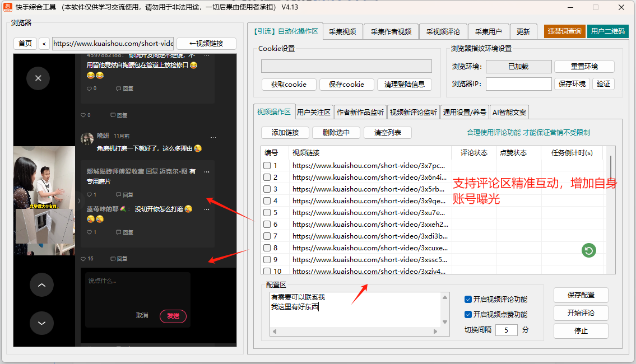Switch to 采集作者视频 tab
Viewport: 636px width, 364px height.
pyautogui.click(x=391, y=31)
